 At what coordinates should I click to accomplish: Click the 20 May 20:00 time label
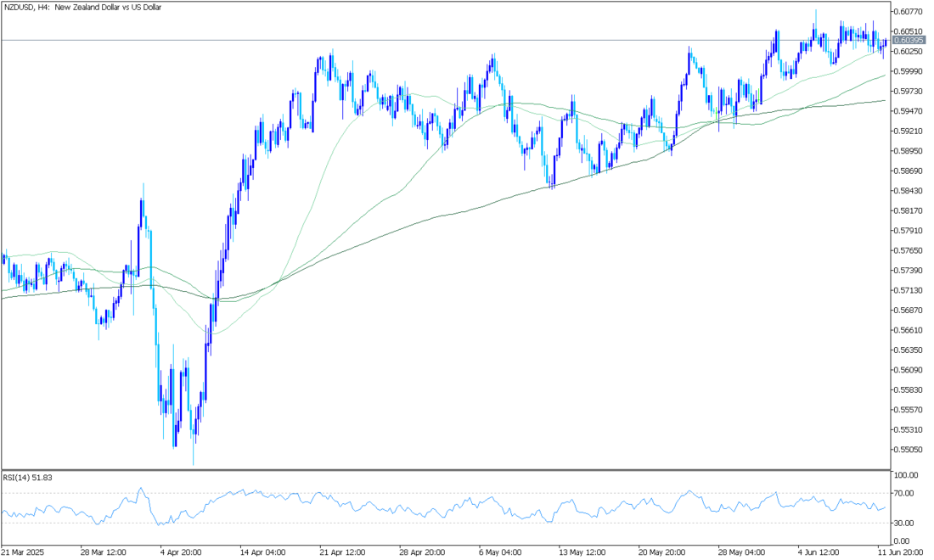(x=661, y=552)
